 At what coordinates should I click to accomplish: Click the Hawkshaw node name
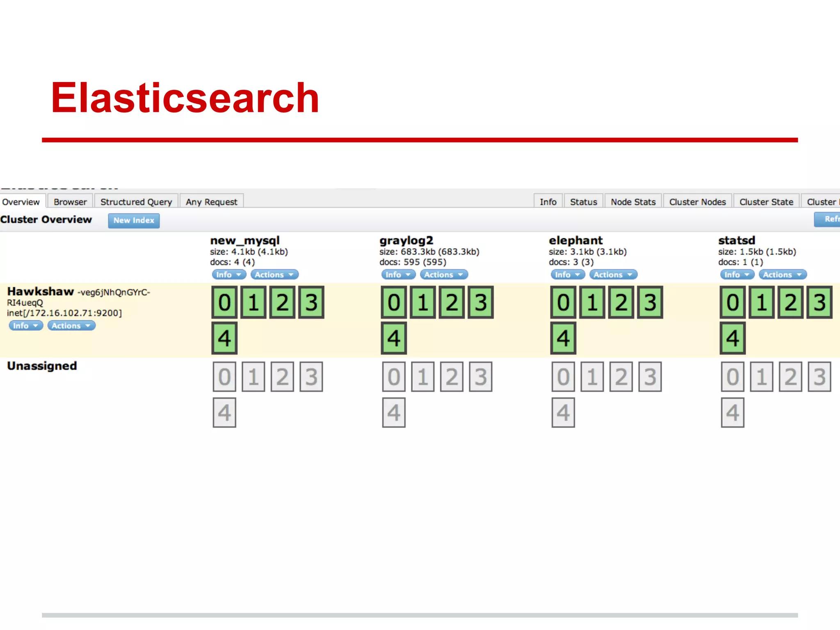point(41,292)
